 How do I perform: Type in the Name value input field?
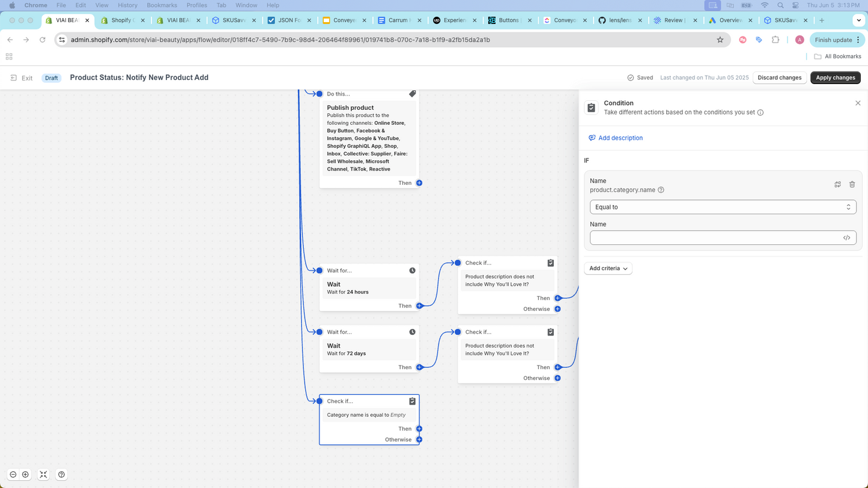(715, 238)
